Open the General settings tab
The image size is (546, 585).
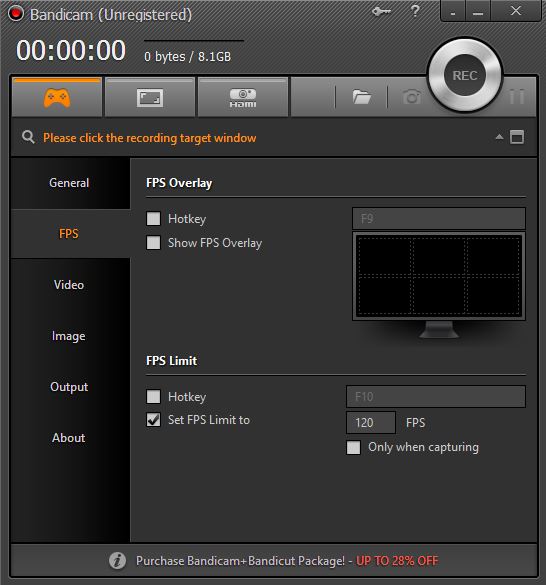(x=69, y=183)
